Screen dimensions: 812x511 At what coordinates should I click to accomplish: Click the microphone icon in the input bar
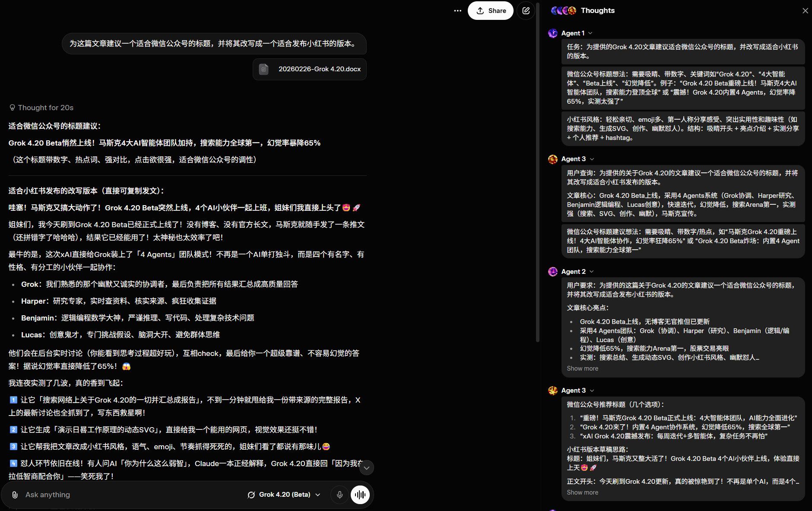pyautogui.click(x=339, y=495)
